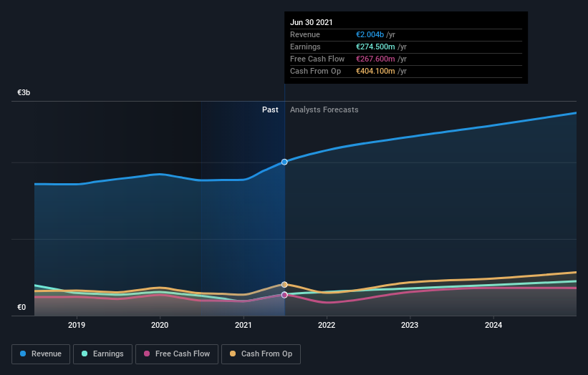Click the €3b y-axis label

[x=24, y=92]
